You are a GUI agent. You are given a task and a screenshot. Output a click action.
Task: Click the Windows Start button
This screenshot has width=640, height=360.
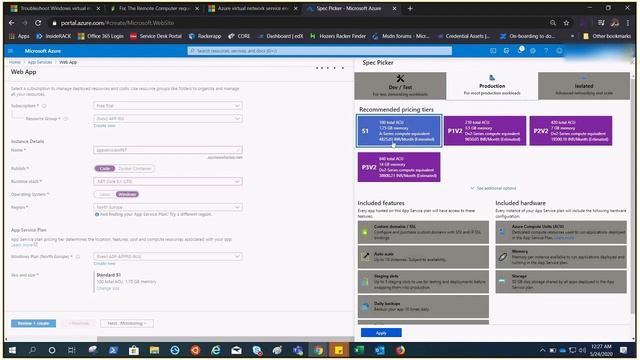[x=12, y=350]
